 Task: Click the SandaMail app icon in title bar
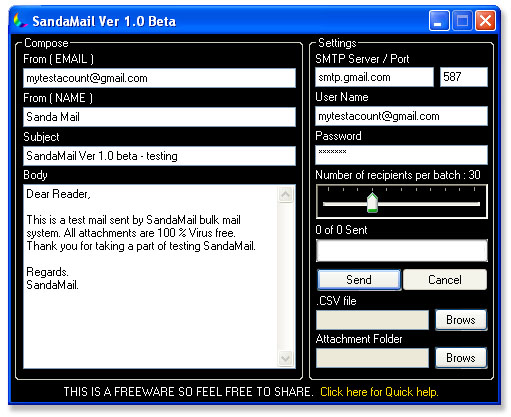[20, 21]
